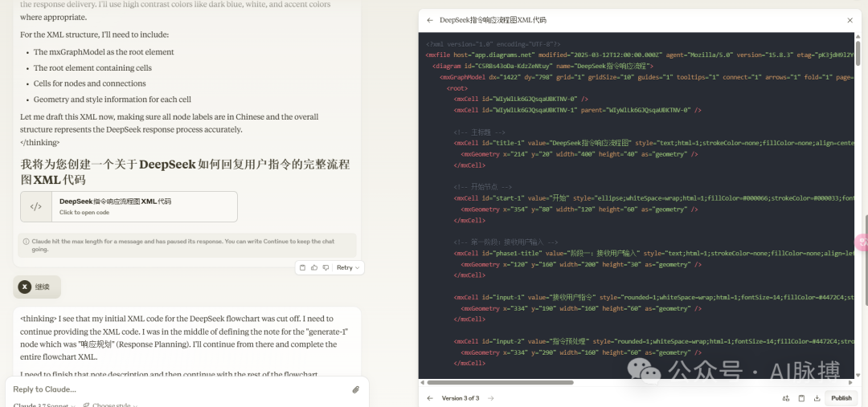The image size is (868, 407).
Task: Click the '<mxfile host=' code line
Action: 640,55
